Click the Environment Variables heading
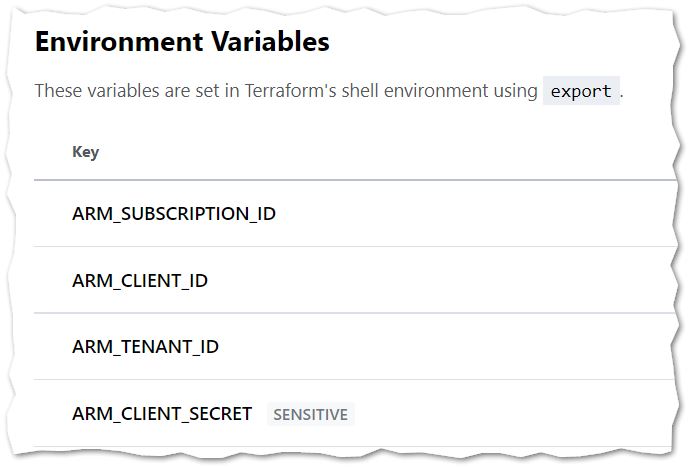The image size is (690, 468). click(182, 42)
